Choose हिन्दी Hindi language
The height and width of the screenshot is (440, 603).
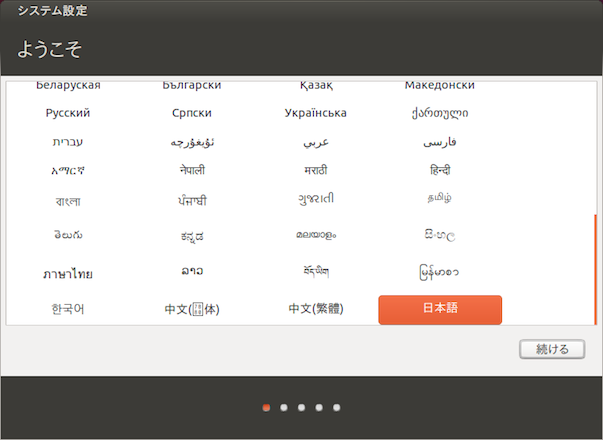tap(440, 170)
